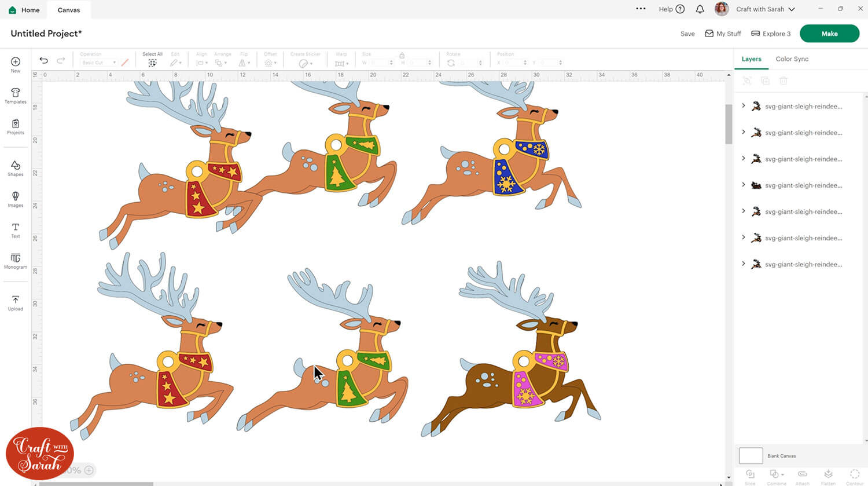Expand the fourth reindeer layer group

tap(744, 185)
